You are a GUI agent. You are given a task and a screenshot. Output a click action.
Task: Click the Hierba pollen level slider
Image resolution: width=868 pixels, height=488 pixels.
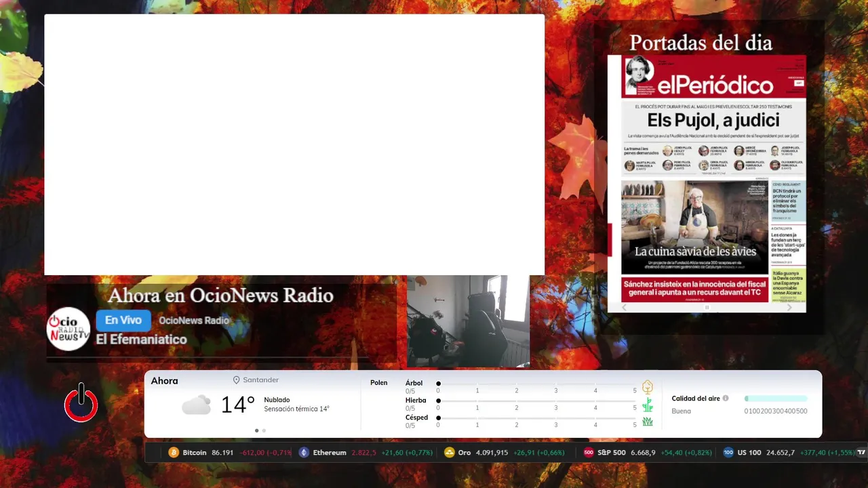pyautogui.click(x=536, y=401)
